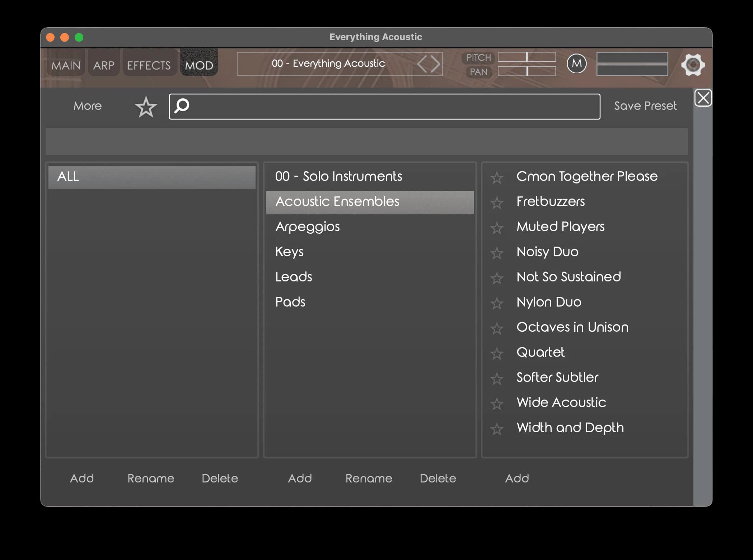Toggle the favorites filter star
Viewport: 753px width, 560px height.
146,107
